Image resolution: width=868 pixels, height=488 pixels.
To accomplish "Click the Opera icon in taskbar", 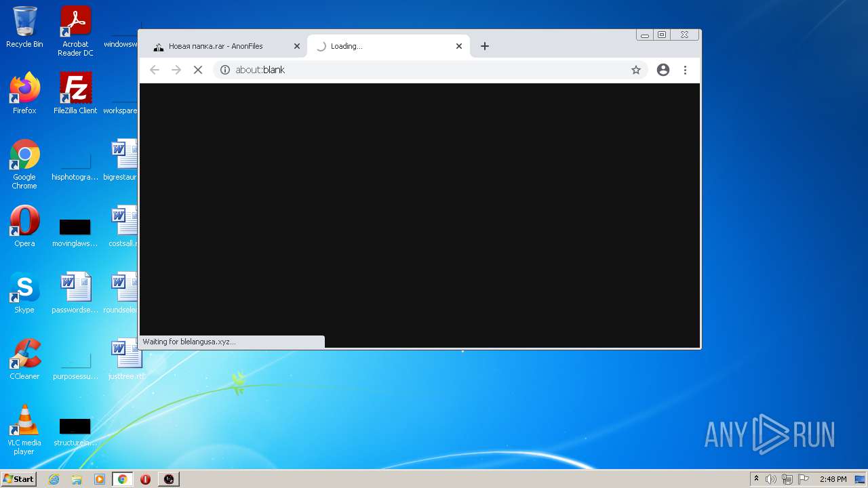I will click(x=146, y=479).
